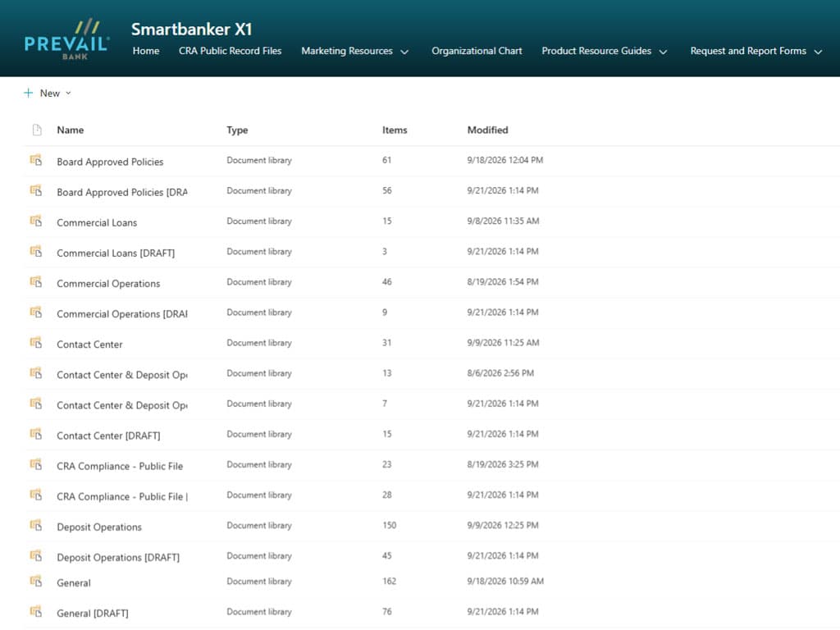
Task: Open CRA Public Record Files nav item
Action: (x=230, y=51)
